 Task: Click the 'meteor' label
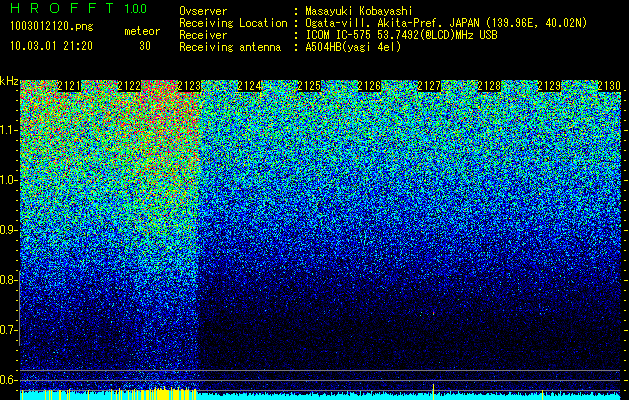point(142,31)
